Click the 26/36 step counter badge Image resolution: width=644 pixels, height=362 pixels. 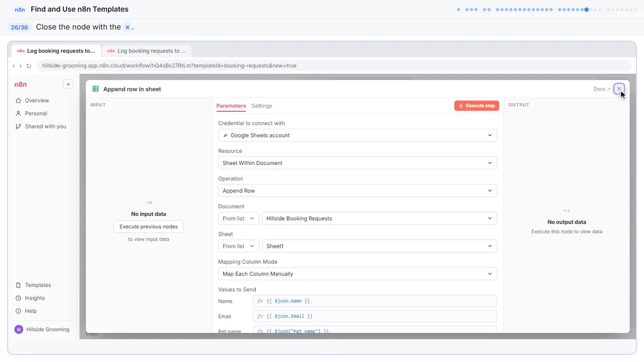pyautogui.click(x=19, y=27)
